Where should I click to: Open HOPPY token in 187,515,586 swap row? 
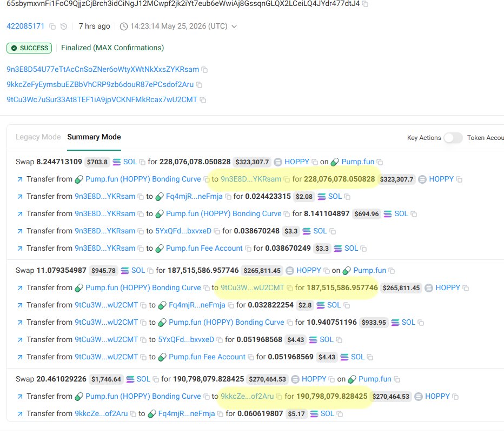tap(309, 271)
